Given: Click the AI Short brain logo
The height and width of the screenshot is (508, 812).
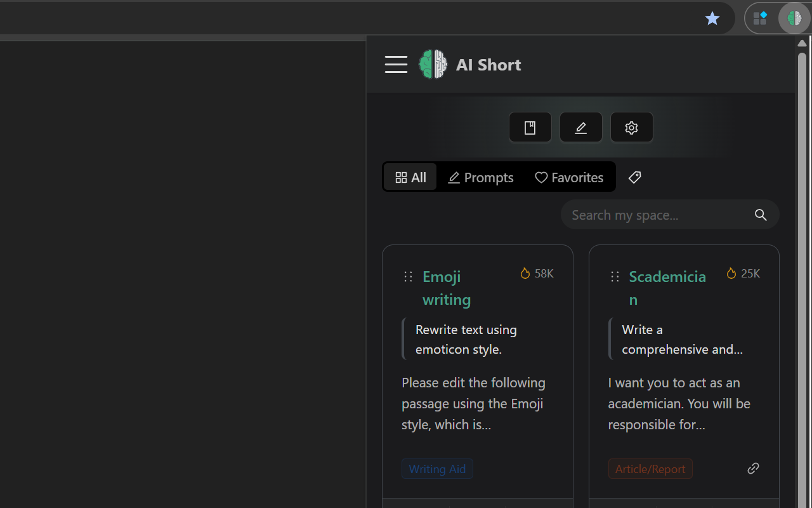Looking at the screenshot, I should coord(433,64).
